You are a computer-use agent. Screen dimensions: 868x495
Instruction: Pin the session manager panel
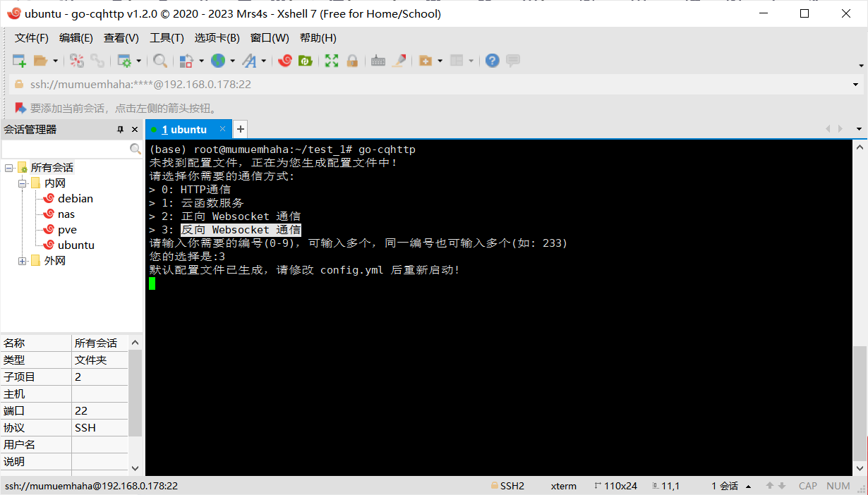coord(121,130)
